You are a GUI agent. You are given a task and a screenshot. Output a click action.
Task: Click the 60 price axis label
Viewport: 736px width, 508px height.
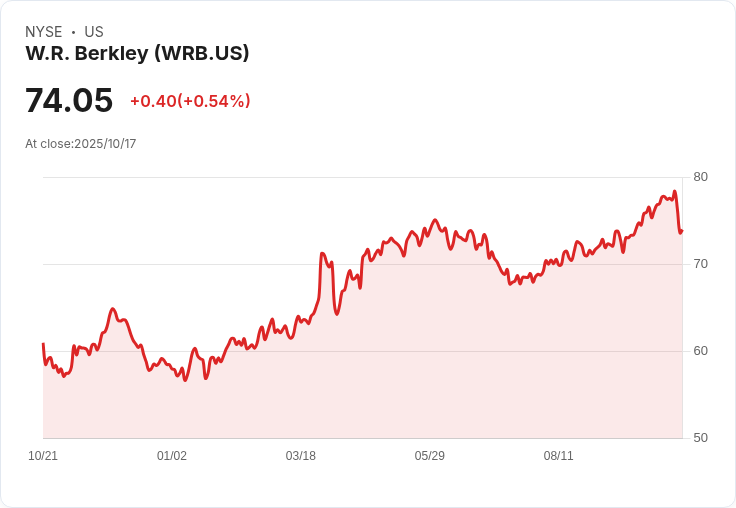700,351
